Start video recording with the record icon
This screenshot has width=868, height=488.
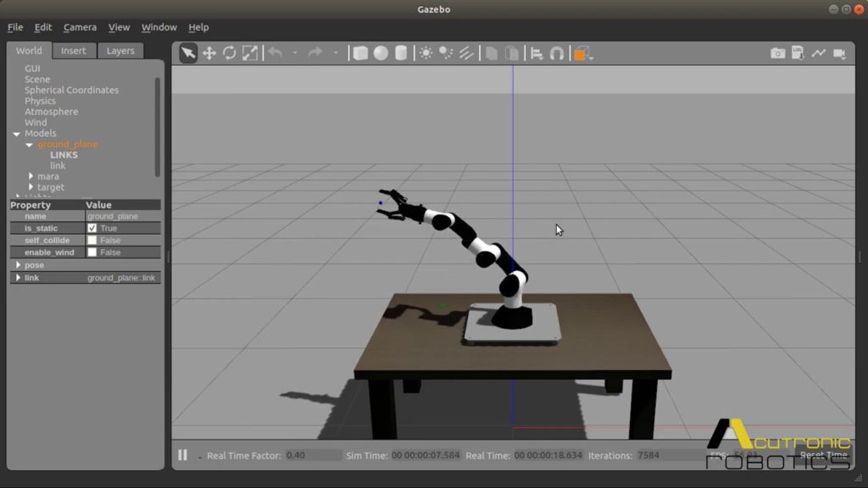[x=839, y=53]
